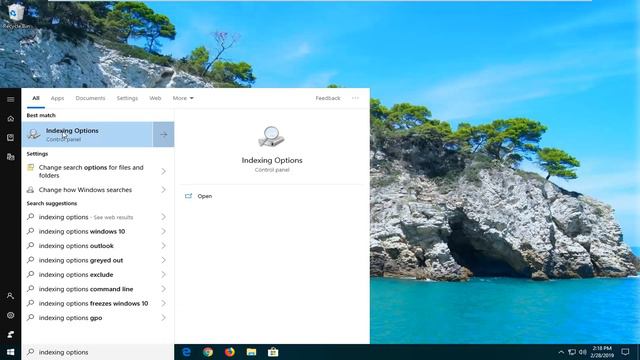Open the Recycle Bin desktop icon
The image size is (640, 360).
(16, 16)
